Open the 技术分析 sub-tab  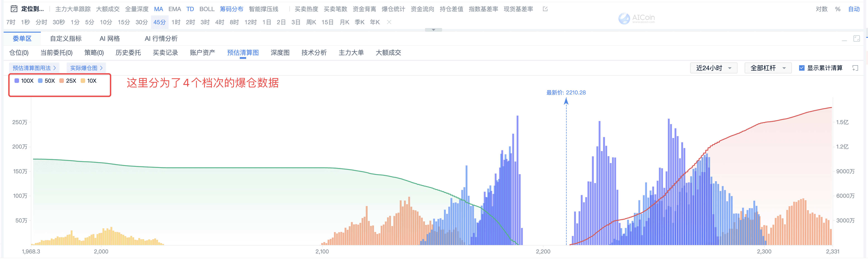coord(314,53)
